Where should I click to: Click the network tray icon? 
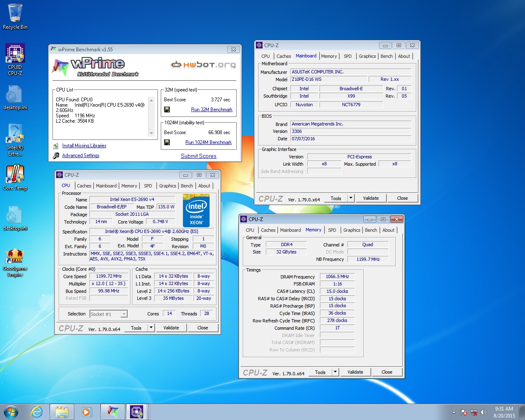click(474, 412)
